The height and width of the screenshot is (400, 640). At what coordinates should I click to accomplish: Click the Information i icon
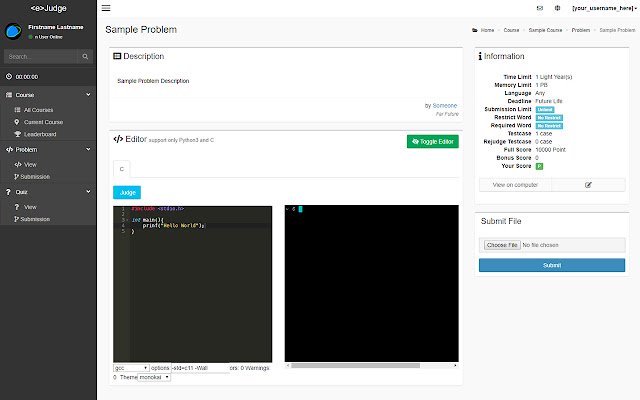(x=480, y=56)
